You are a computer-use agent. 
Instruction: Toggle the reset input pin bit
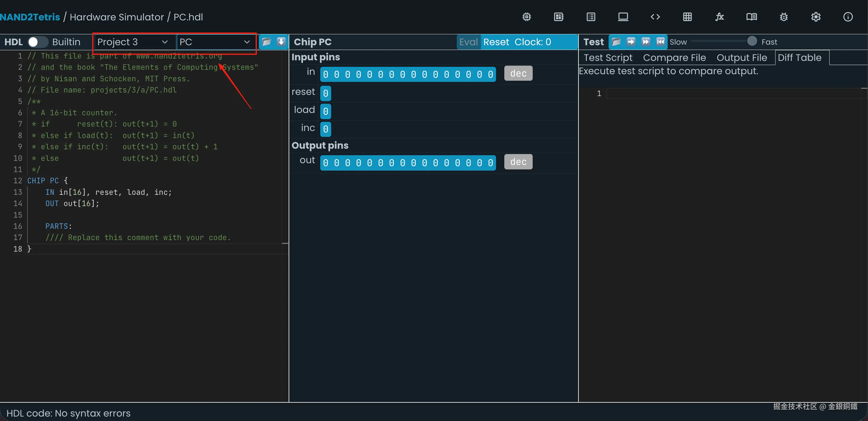pos(326,93)
